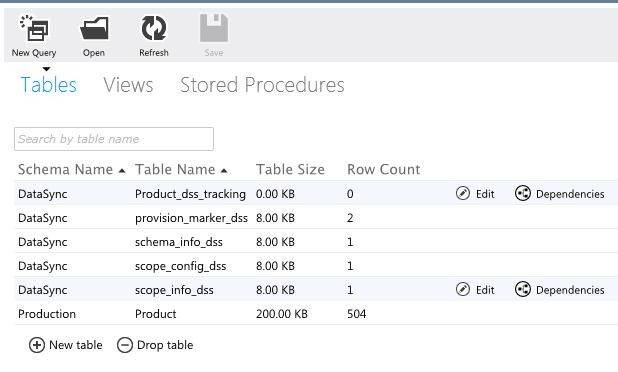This screenshot has height=372, width=618.
Task: Focus the Search by table name field
Action: click(x=114, y=139)
